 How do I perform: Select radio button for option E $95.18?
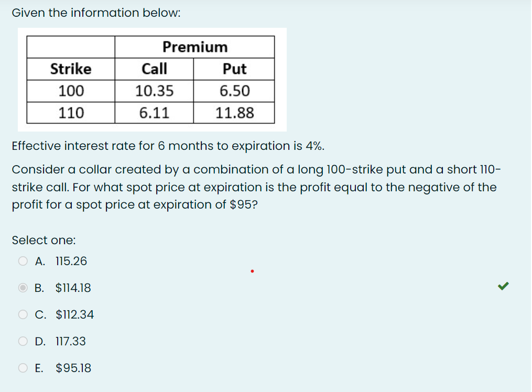point(23,368)
